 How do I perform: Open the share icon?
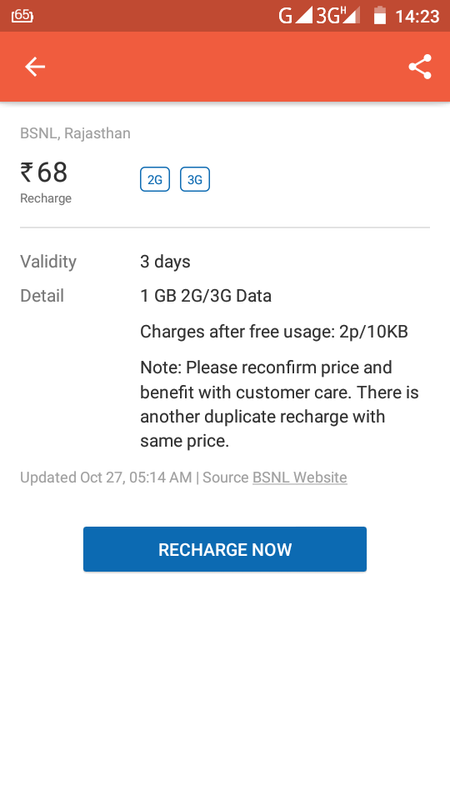420,67
